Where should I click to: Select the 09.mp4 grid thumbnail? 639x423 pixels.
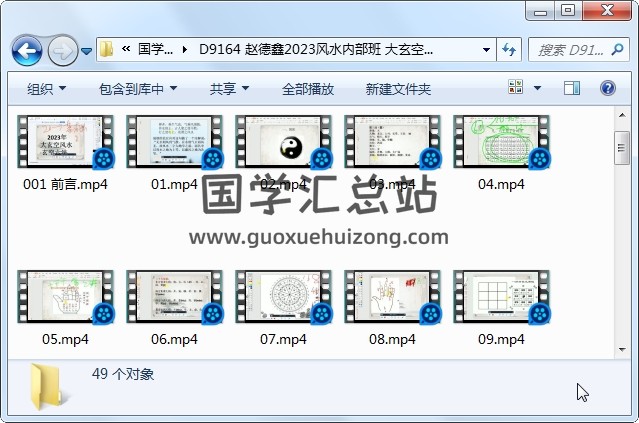[502, 297]
